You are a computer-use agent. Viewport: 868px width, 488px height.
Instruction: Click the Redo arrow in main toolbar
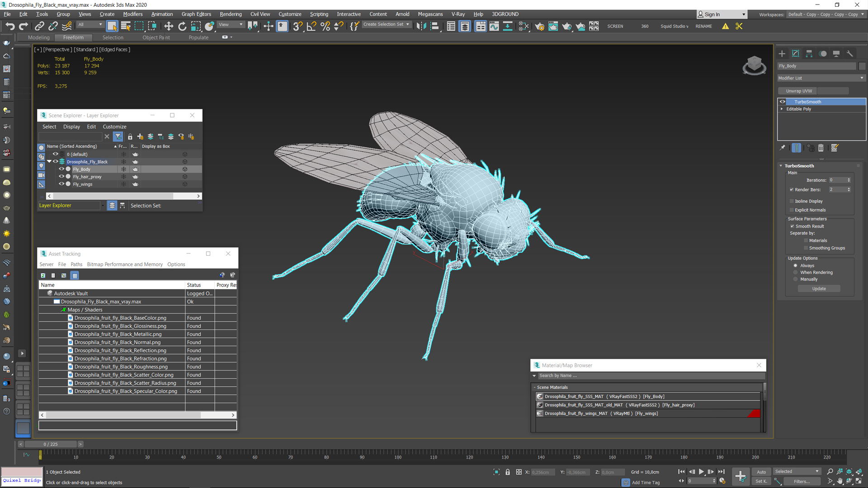[24, 26]
